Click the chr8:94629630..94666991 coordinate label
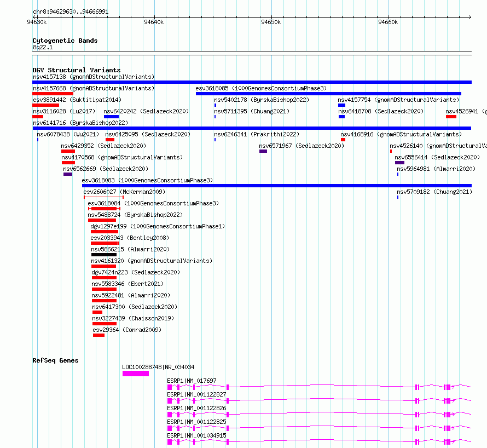This screenshot has height=448, width=487. click(x=71, y=12)
